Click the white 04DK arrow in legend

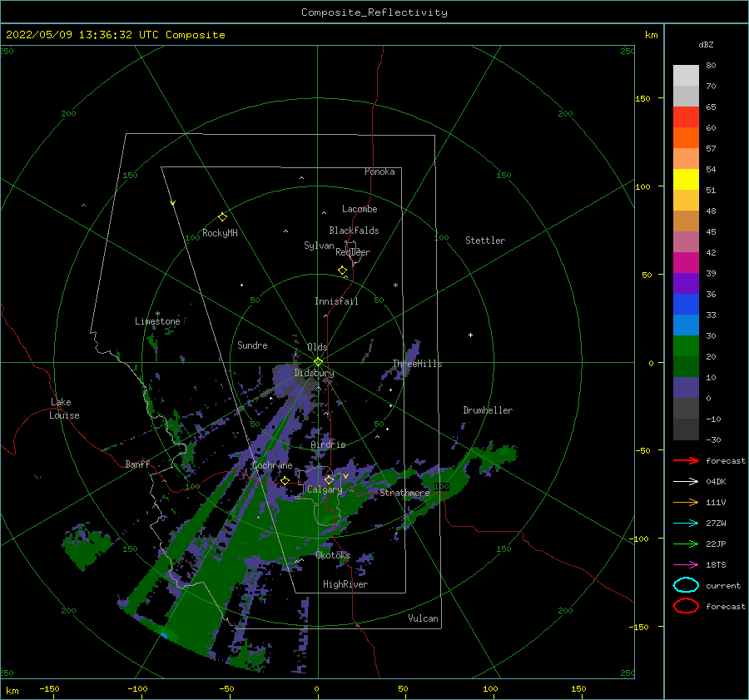tap(686, 482)
